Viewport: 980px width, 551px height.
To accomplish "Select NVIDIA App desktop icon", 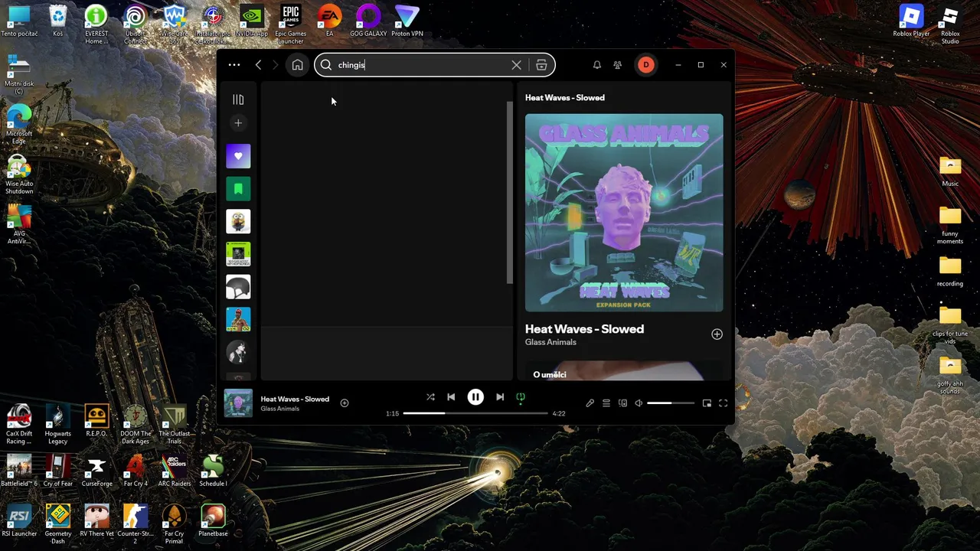I will point(252,21).
